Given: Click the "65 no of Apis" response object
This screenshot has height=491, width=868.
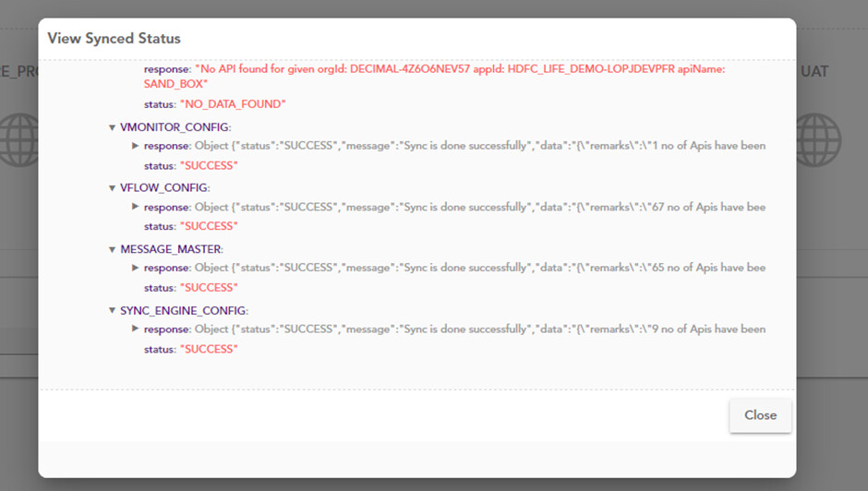Looking at the screenshot, I should 480,268.
